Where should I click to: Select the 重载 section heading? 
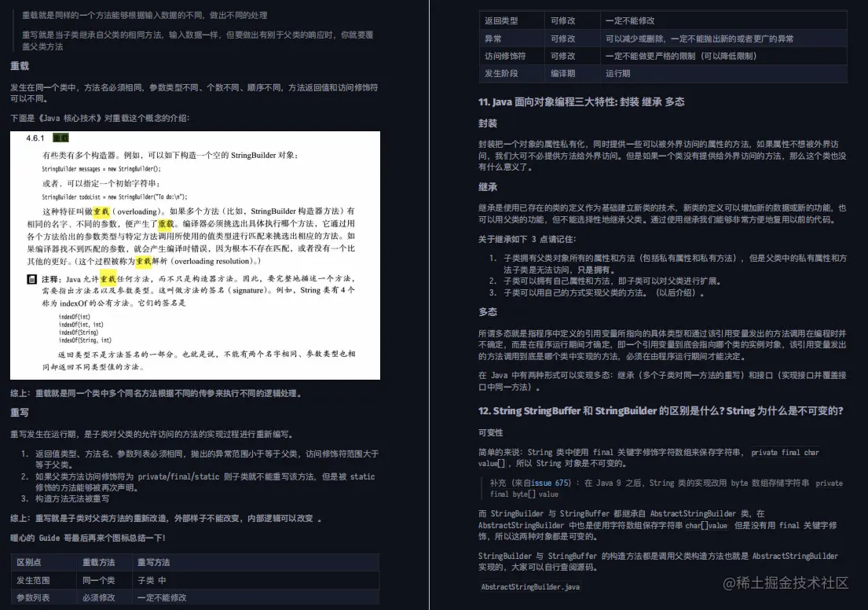19,65
